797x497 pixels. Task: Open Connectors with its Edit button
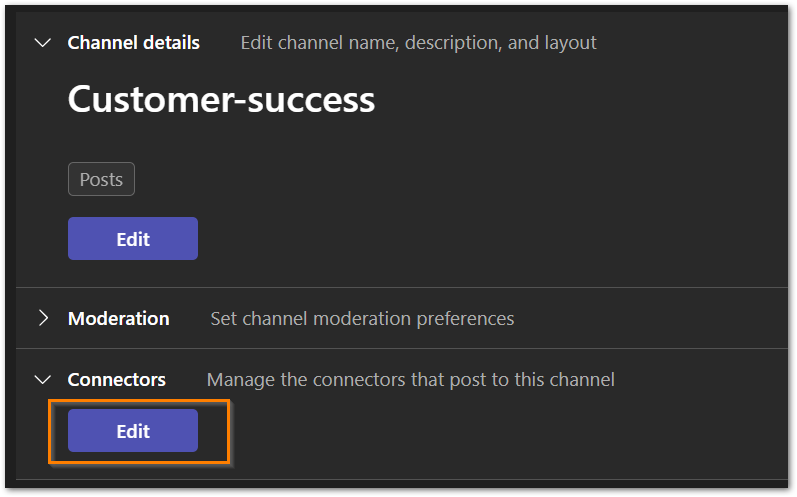(x=133, y=431)
